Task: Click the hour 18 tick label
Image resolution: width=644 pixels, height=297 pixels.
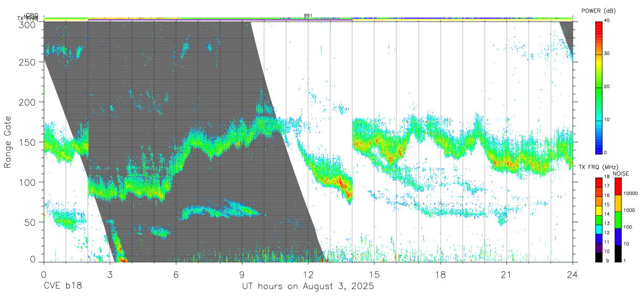Action: [441, 274]
